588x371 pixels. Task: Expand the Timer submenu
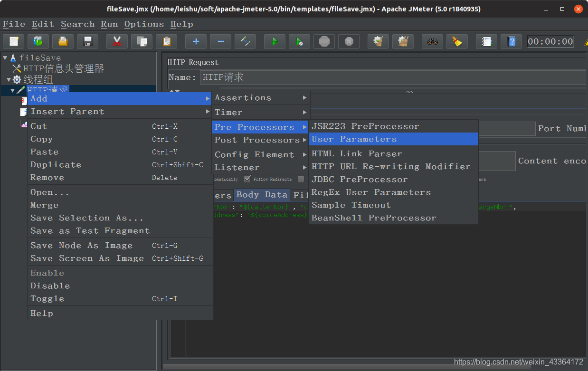click(x=261, y=113)
